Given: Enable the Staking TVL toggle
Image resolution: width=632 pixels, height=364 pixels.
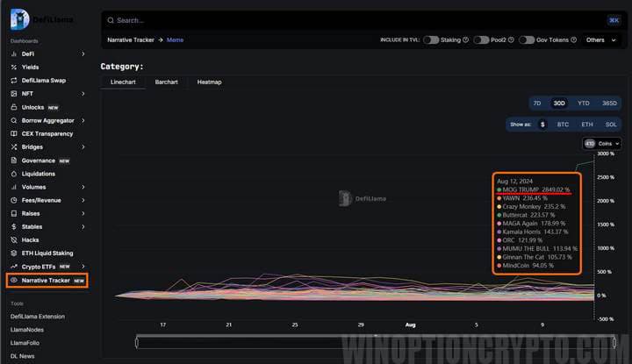Looking at the screenshot, I should (x=430, y=39).
